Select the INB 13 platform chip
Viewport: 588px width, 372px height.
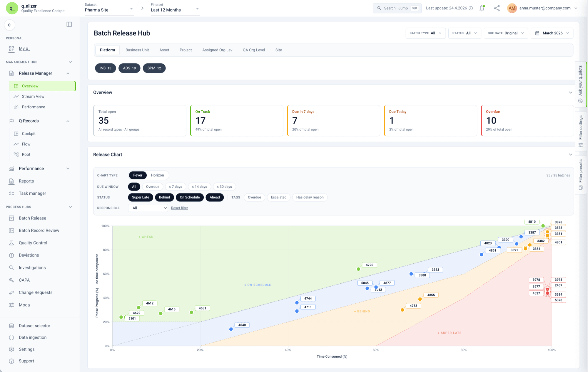tap(105, 68)
